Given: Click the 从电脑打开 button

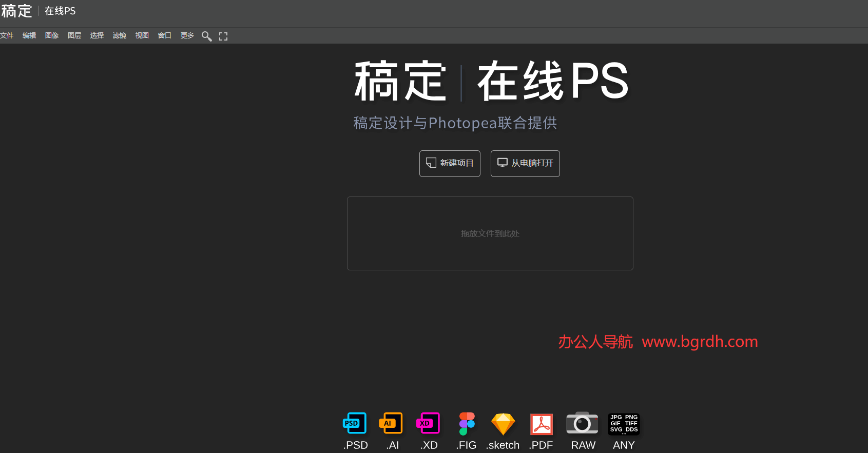Looking at the screenshot, I should [525, 164].
